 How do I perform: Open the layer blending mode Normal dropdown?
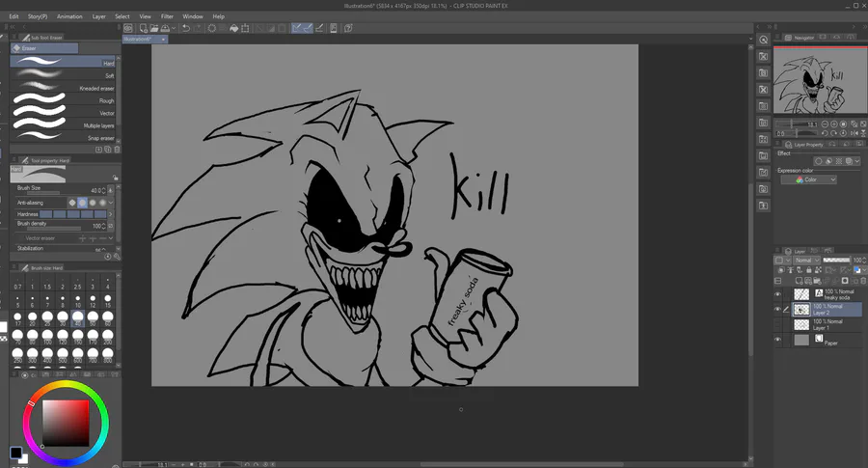click(806, 261)
